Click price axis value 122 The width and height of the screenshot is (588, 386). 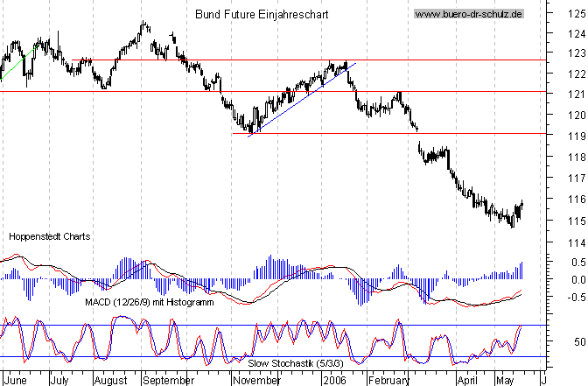(577, 74)
